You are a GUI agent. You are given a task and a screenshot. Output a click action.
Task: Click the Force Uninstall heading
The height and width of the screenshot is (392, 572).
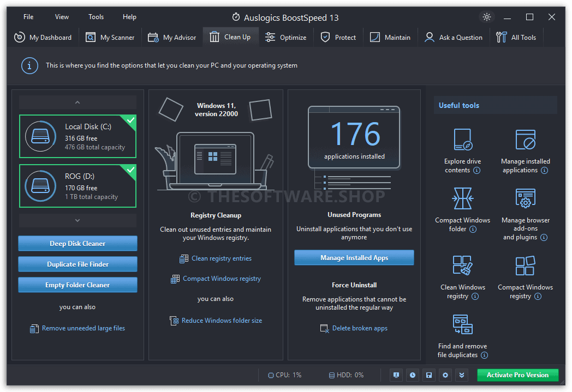(354, 285)
